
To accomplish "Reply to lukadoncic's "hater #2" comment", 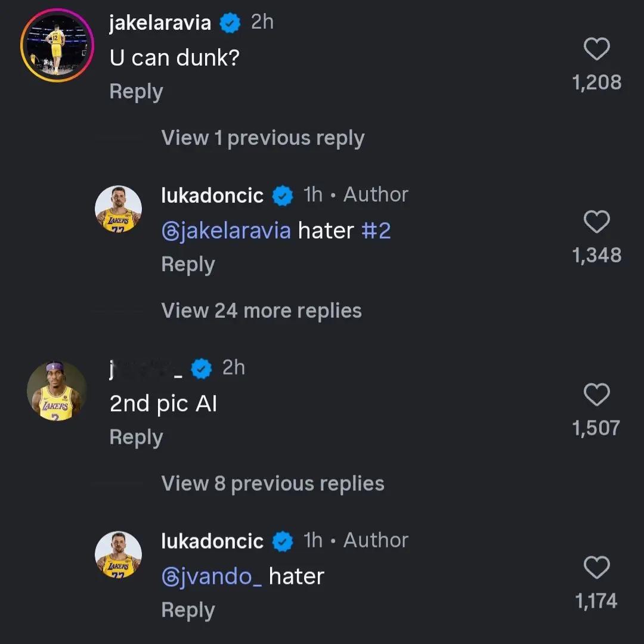I will pyautogui.click(x=188, y=265).
